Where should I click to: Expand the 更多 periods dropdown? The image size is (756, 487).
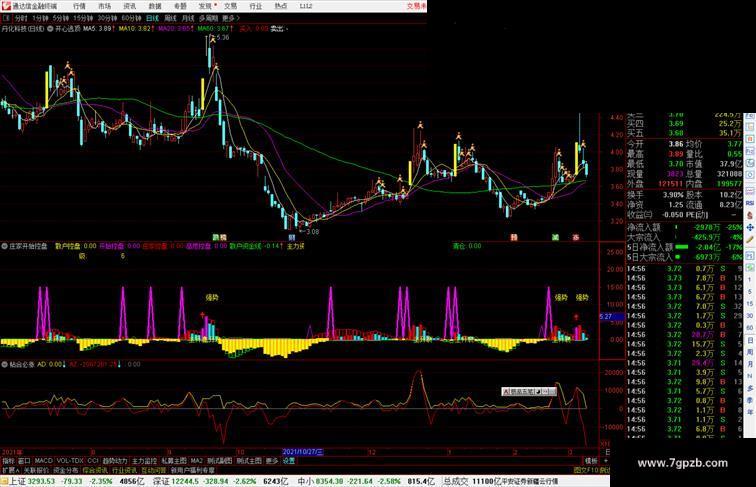click(x=230, y=18)
